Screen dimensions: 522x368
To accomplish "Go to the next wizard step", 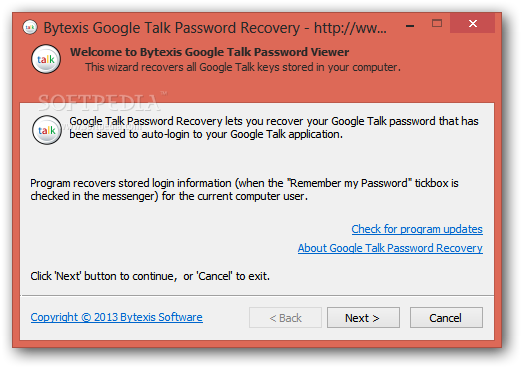I will [x=363, y=318].
